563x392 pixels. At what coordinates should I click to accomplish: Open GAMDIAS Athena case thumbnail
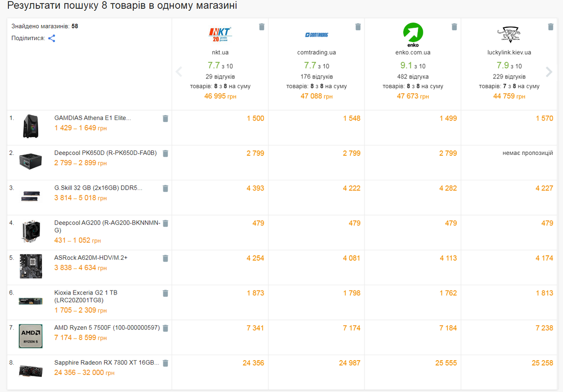coord(30,126)
